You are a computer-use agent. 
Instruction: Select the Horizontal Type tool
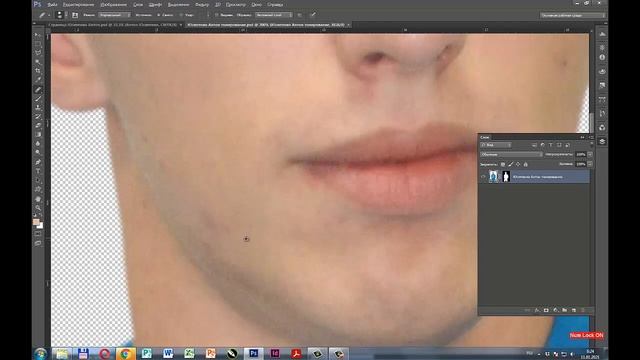(x=38, y=171)
